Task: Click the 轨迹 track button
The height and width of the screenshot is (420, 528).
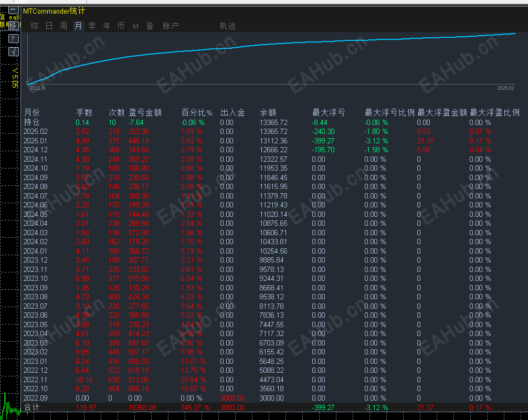Action: point(227,26)
